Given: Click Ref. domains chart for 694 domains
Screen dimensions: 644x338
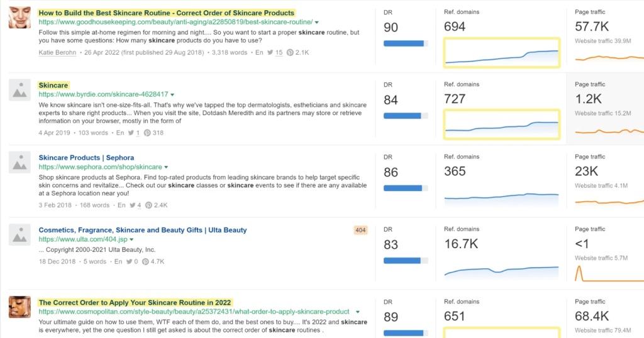Looking at the screenshot, I should point(502,53).
